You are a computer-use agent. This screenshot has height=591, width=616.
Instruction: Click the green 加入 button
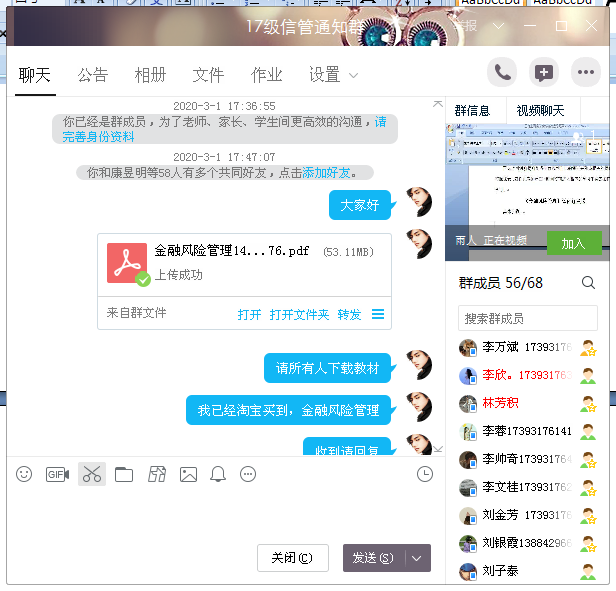pyautogui.click(x=573, y=243)
